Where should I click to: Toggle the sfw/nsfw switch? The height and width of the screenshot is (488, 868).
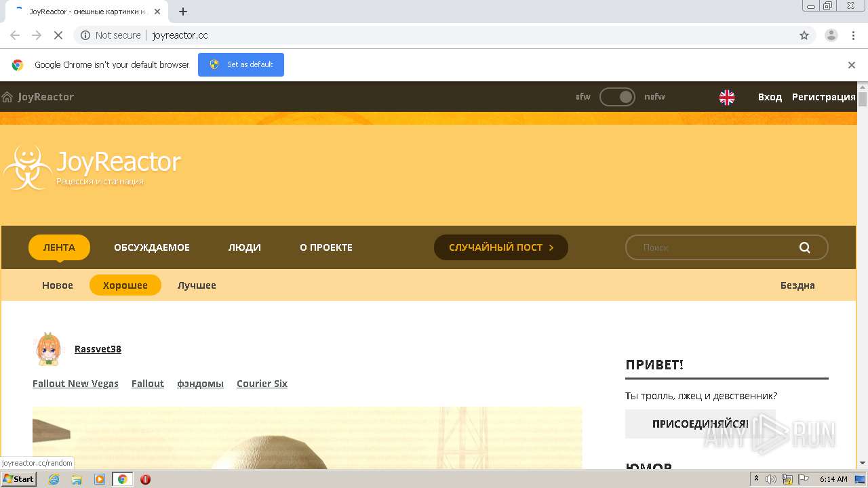click(x=617, y=97)
